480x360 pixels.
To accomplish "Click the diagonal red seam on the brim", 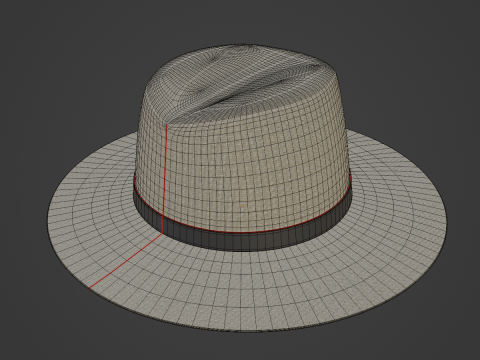I will click(126, 261).
